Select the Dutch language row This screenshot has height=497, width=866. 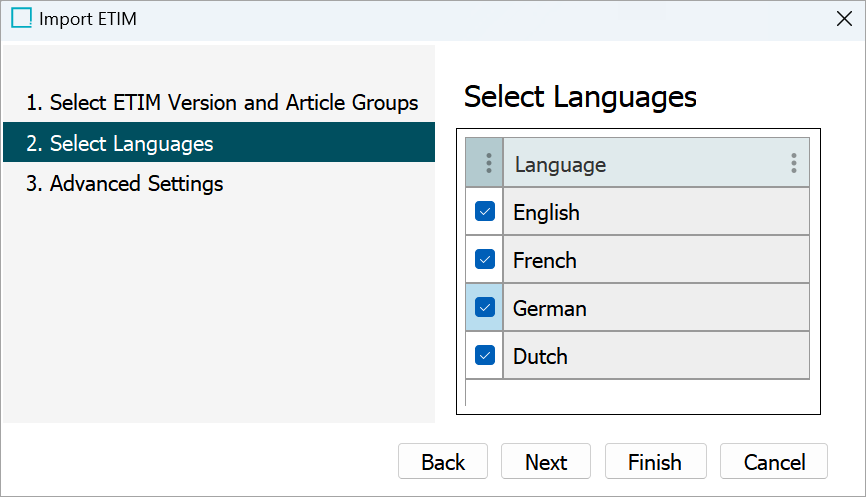(655, 356)
